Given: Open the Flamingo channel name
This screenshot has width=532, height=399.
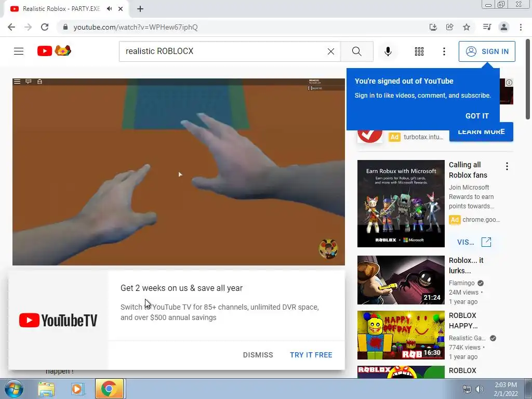Looking at the screenshot, I should coord(461,283).
